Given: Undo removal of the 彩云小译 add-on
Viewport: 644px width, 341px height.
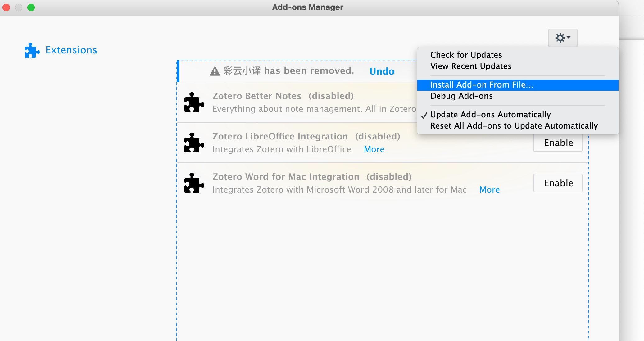Looking at the screenshot, I should tap(382, 71).
